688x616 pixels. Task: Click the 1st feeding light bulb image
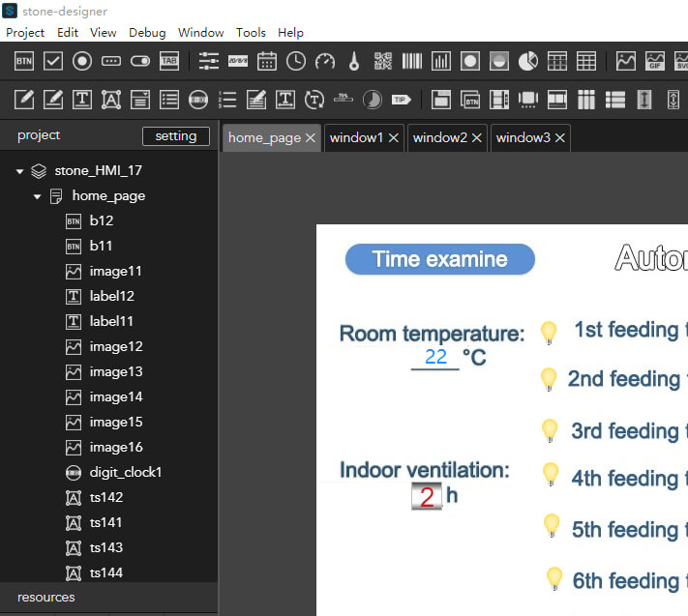click(549, 333)
